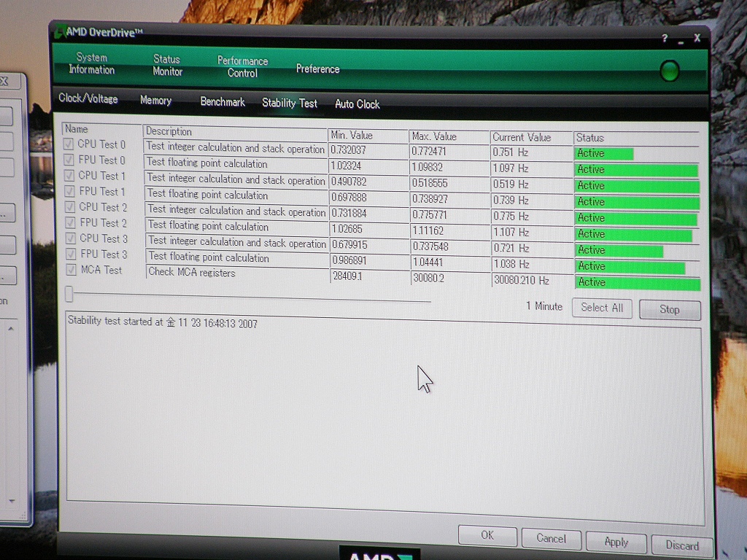
Task: Click the AMD OverDrive logo icon
Action: [59, 32]
